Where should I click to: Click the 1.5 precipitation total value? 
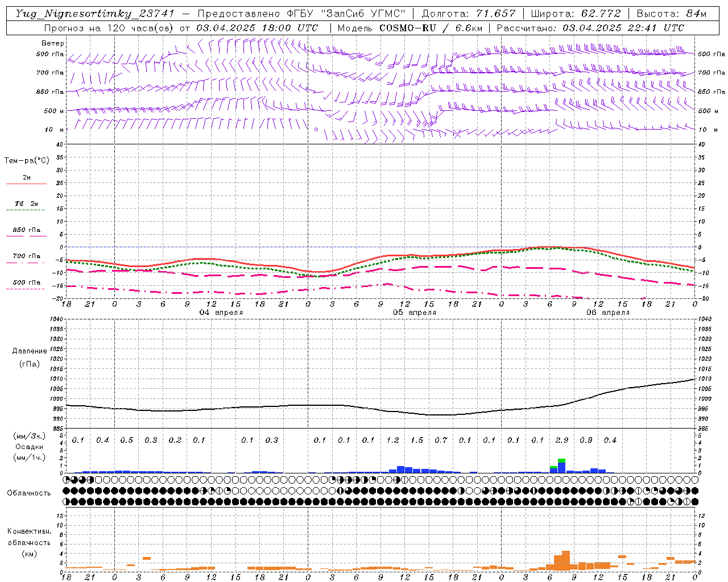click(417, 440)
